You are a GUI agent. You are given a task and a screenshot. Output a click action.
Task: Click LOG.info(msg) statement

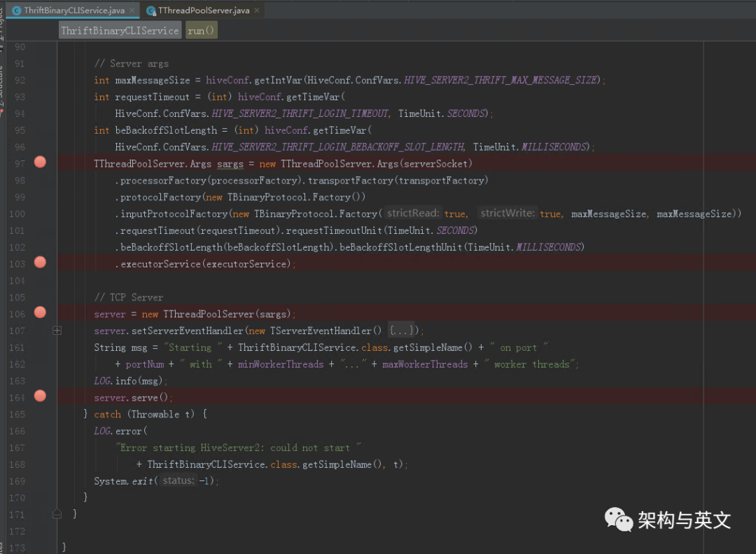pos(131,381)
